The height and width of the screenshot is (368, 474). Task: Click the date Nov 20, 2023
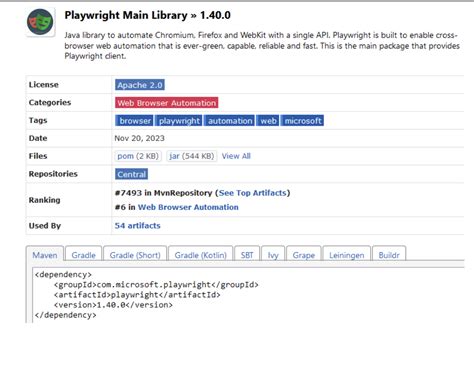[x=139, y=138]
